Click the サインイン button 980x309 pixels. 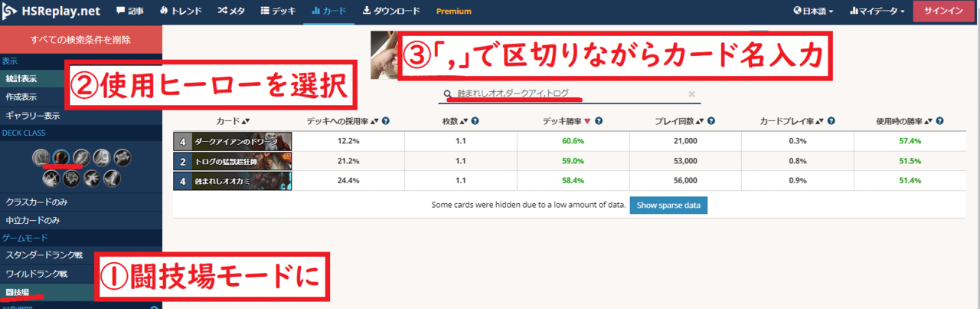943,11
